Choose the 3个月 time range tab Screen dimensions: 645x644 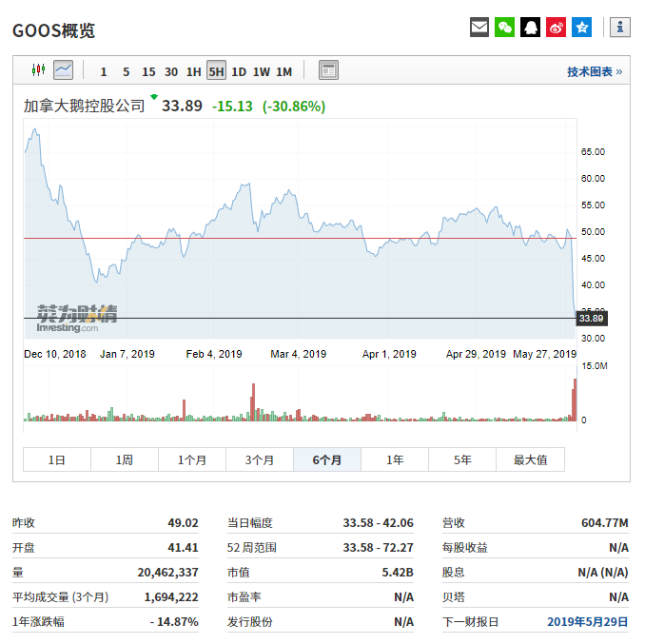pos(260,459)
